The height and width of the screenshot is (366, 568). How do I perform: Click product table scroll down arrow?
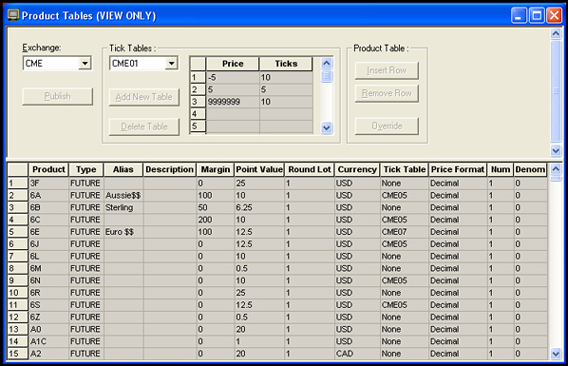(556, 353)
